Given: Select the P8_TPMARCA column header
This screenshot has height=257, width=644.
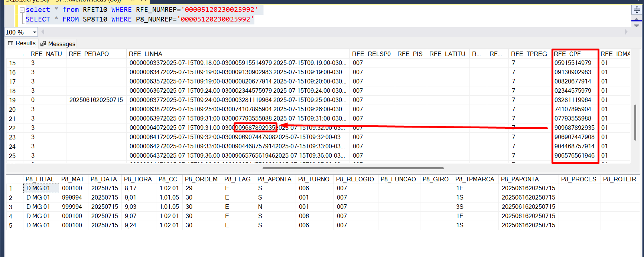Looking at the screenshot, I should 475,179.
